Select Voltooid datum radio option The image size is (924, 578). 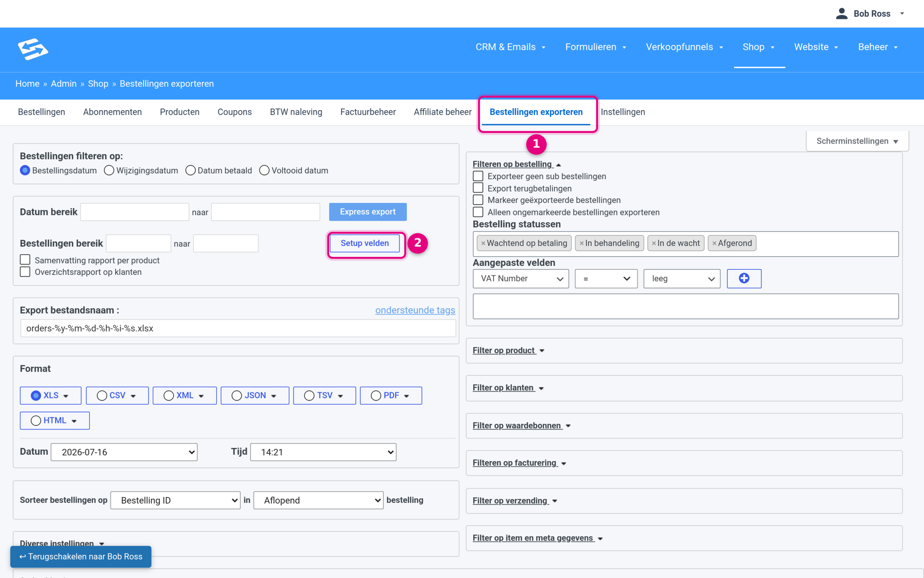click(x=264, y=171)
